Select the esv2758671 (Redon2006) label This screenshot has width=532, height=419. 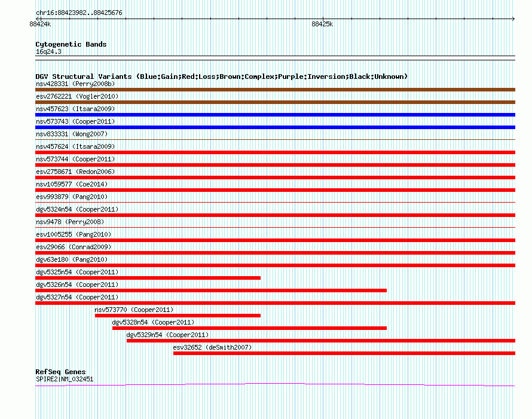pyautogui.click(x=75, y=172)
